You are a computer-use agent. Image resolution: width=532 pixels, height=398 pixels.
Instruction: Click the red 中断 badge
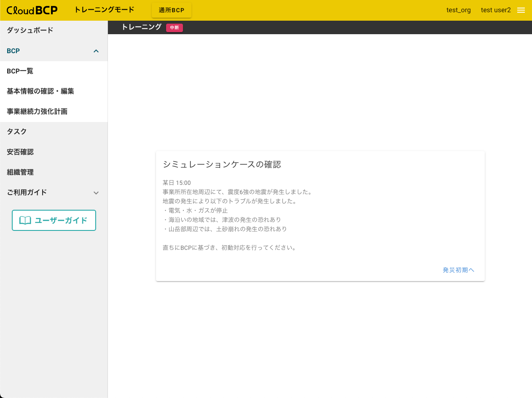pyautogui.click(x=174, y=28)
